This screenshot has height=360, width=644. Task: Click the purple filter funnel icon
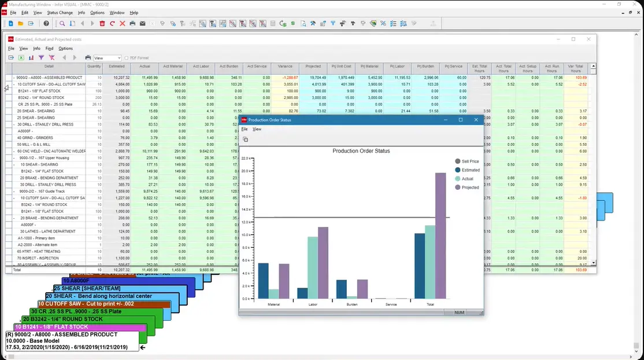(x=41, y=58)
